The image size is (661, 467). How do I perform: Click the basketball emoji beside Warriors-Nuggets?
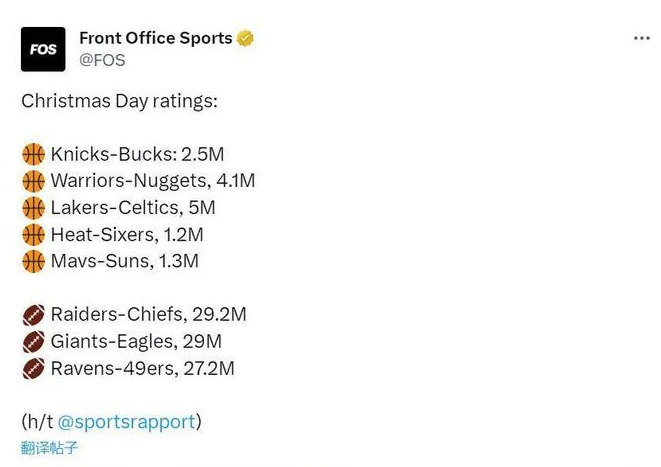coord(33,181)
